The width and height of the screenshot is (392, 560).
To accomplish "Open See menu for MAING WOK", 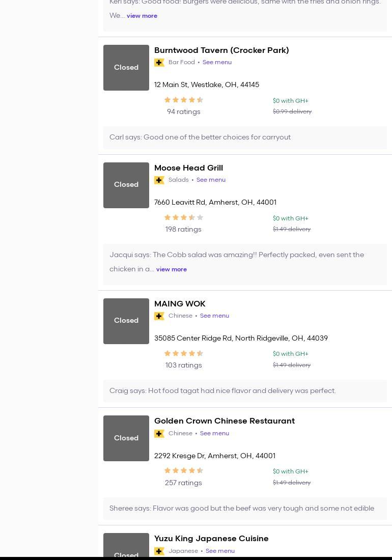I will coord(214,316).
